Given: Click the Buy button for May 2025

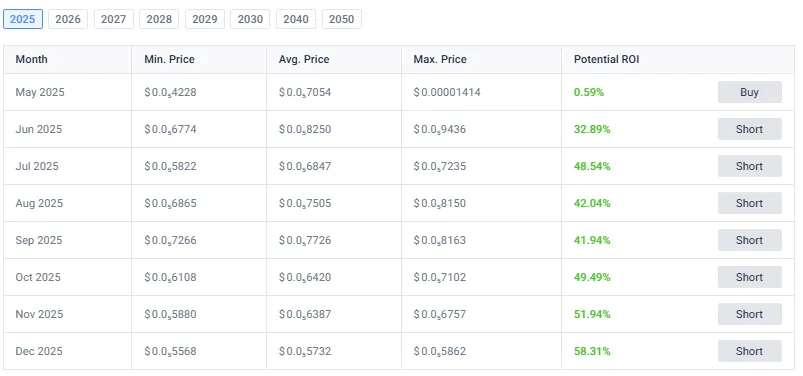Looking at the screenshot, I should 750,92.
